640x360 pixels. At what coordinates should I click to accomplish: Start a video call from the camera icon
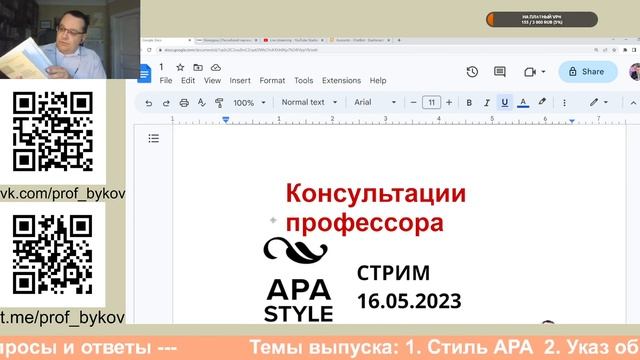click(x=530, y=72)
